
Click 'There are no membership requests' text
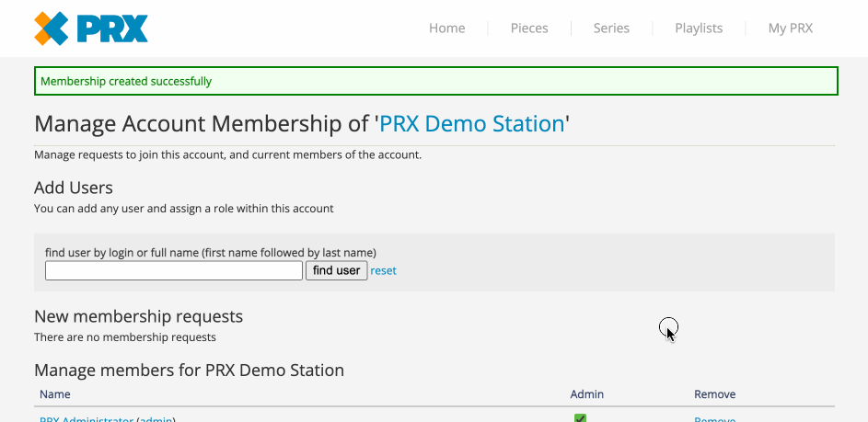(x=125, y=336)
